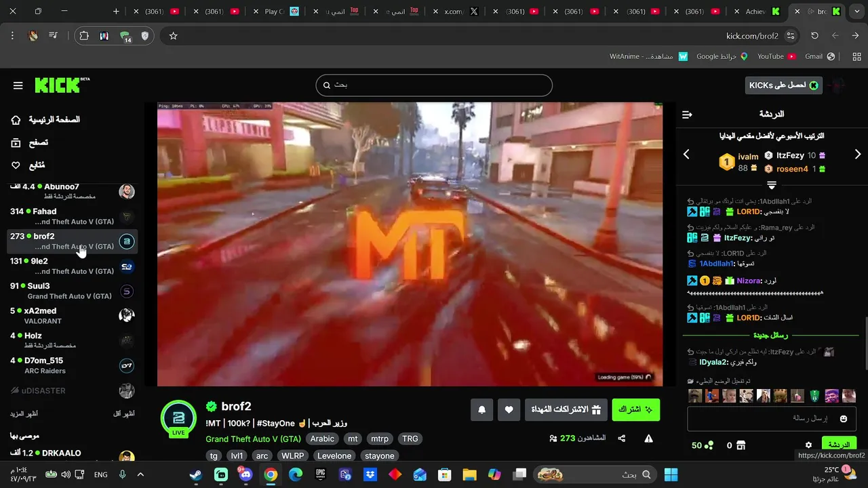Click IDyala2 username in chat

pos(714,363)
